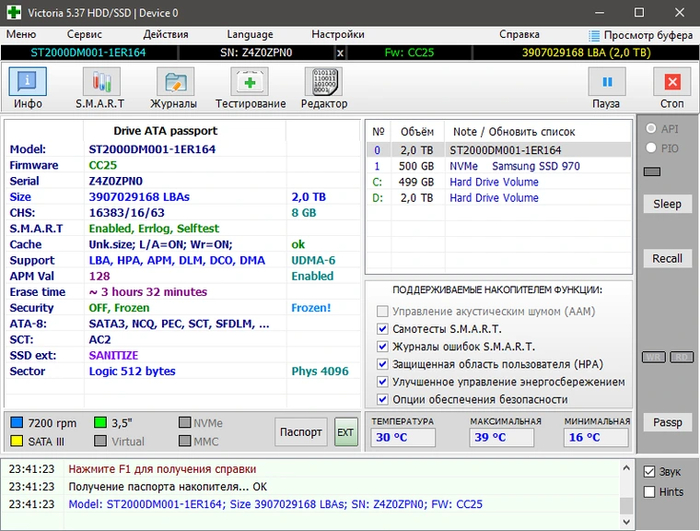This screenshot has height=531, width=700.
Task: Open the S.M.A.R.T toolbar icon
Action: (x=101, y=82)
